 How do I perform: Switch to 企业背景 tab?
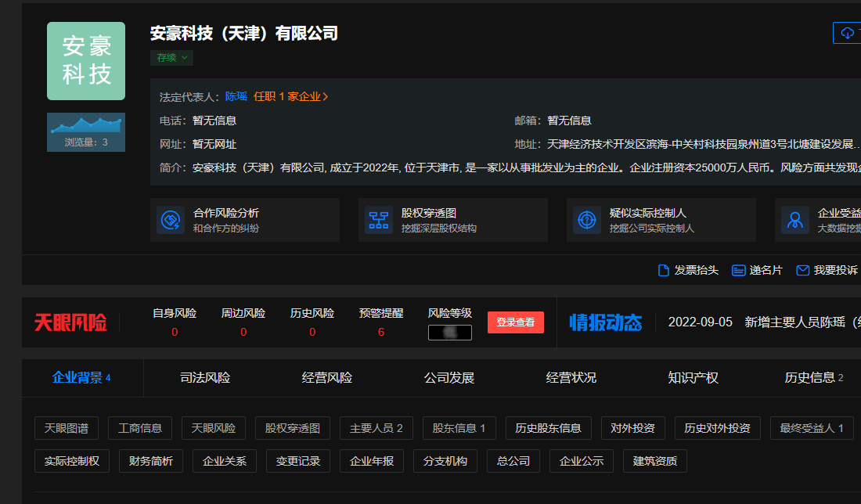(81, 378)
